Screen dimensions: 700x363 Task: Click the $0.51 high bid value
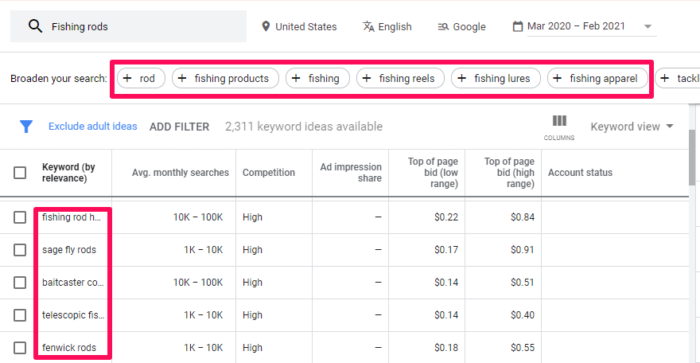click(x=522, y=282)
